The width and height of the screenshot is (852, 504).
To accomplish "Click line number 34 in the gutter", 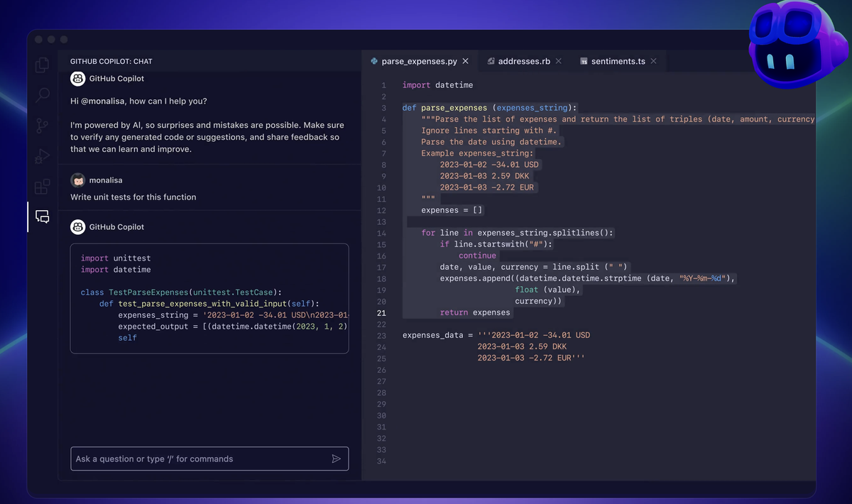I will click(381, 461).
